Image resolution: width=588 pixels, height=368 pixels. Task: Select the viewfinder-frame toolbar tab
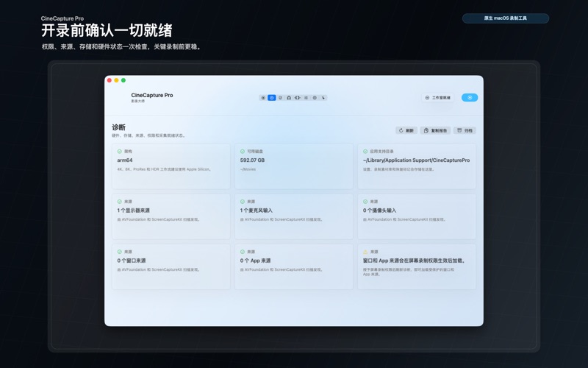coord(298,98)
